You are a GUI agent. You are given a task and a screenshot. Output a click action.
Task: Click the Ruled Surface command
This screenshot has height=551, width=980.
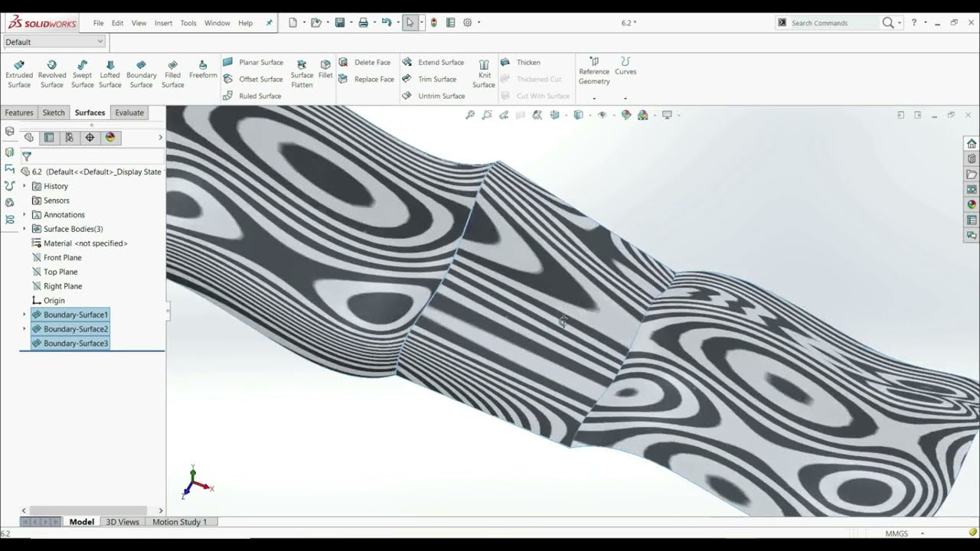point(252,96)
